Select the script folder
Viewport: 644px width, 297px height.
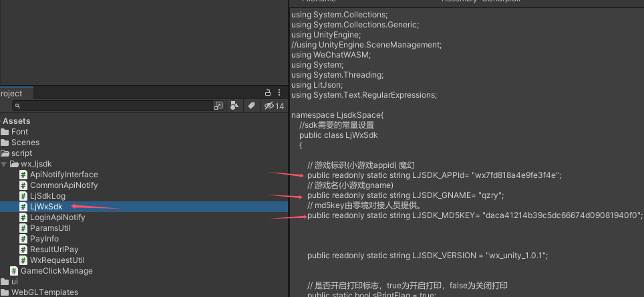click(21, 153)
